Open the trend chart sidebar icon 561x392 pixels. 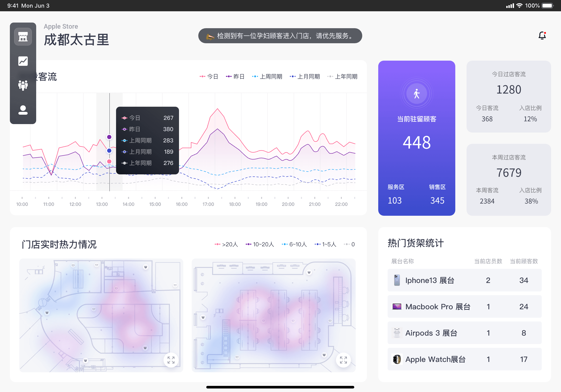[x=23, y=61]
